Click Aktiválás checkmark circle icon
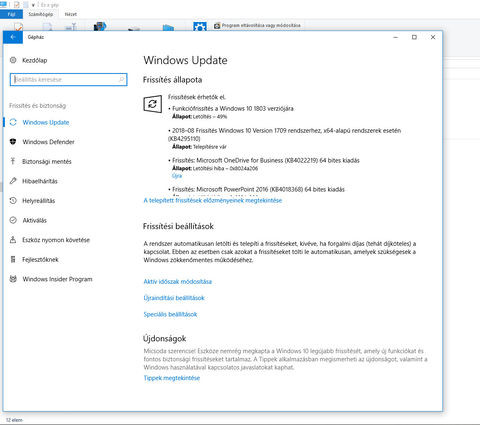The width and height of the screenshot is (480, 425). click(13, 220)
